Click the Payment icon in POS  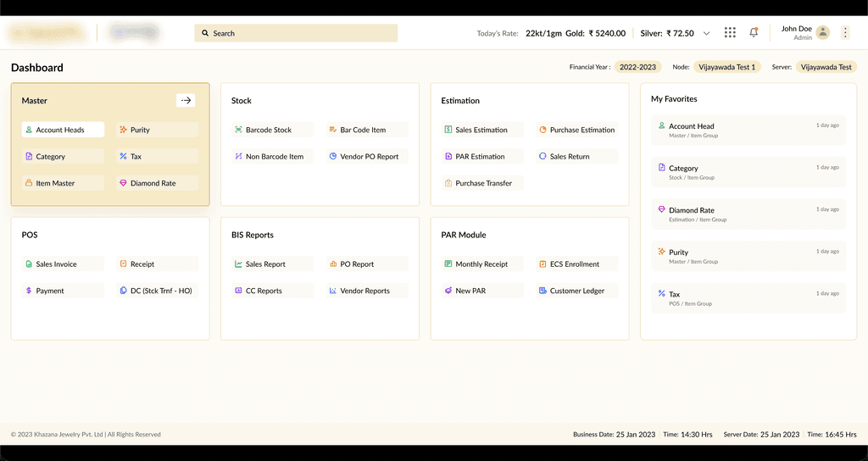tap(29, 291)
